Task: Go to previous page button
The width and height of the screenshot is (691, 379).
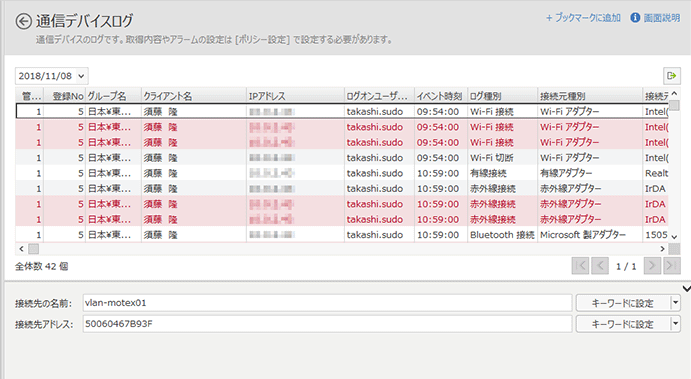Action: (x=600, y=266)
